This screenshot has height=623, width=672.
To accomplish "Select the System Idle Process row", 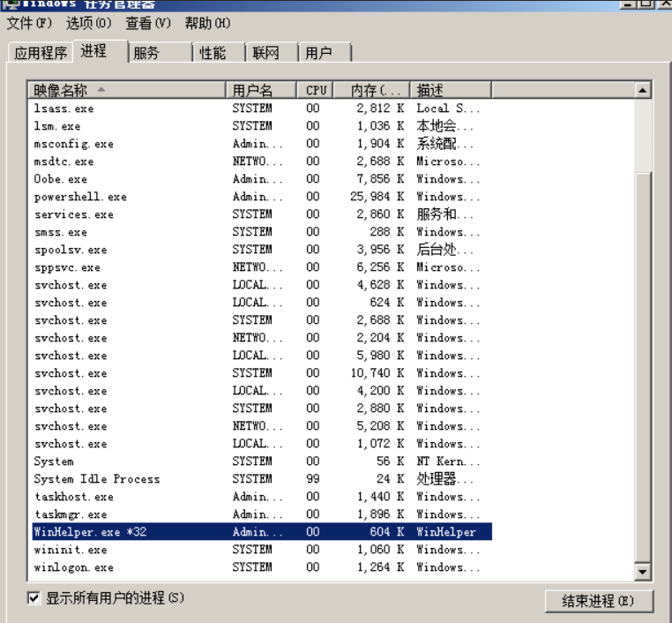I will 260,478.
